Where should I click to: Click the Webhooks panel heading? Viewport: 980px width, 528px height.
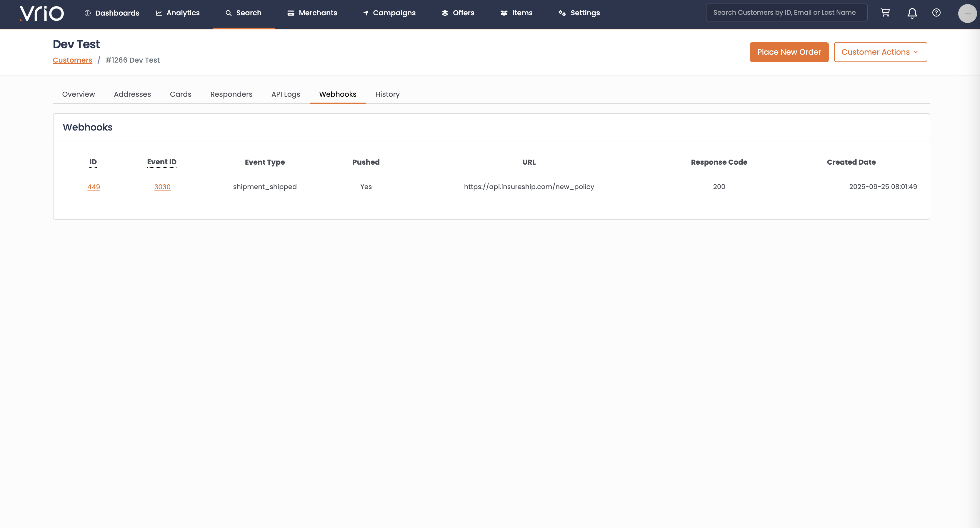coord(88,127)
